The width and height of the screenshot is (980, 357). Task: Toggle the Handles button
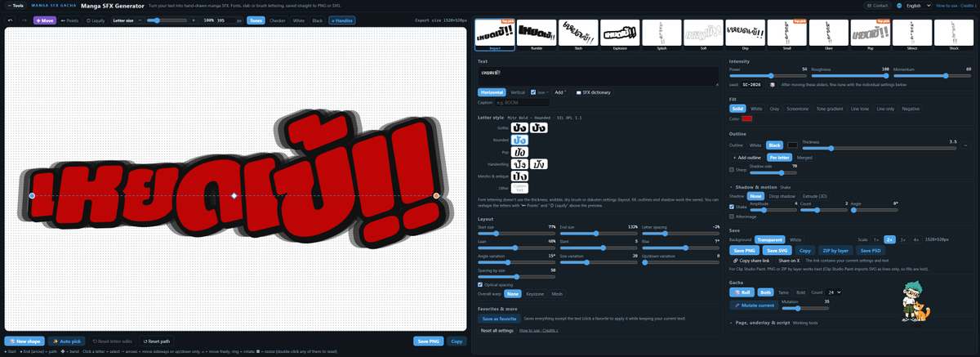[341, 20]
